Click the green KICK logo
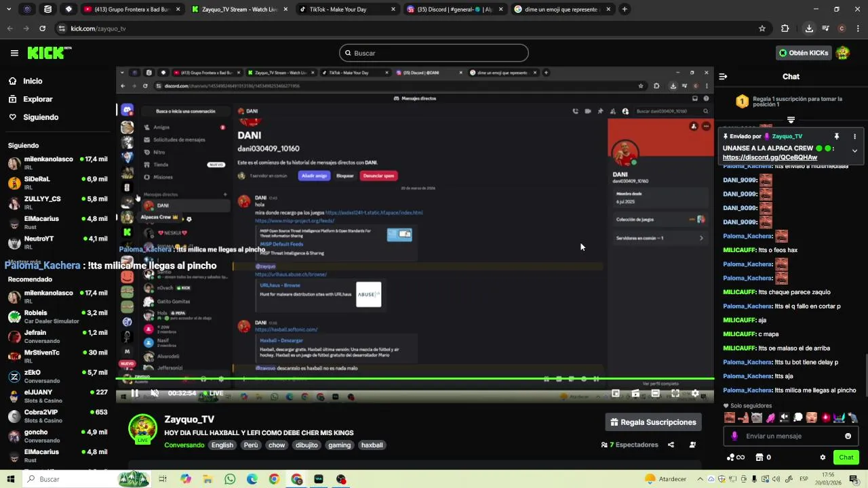Viewport: 868px width, 488px height. point(49,53)
